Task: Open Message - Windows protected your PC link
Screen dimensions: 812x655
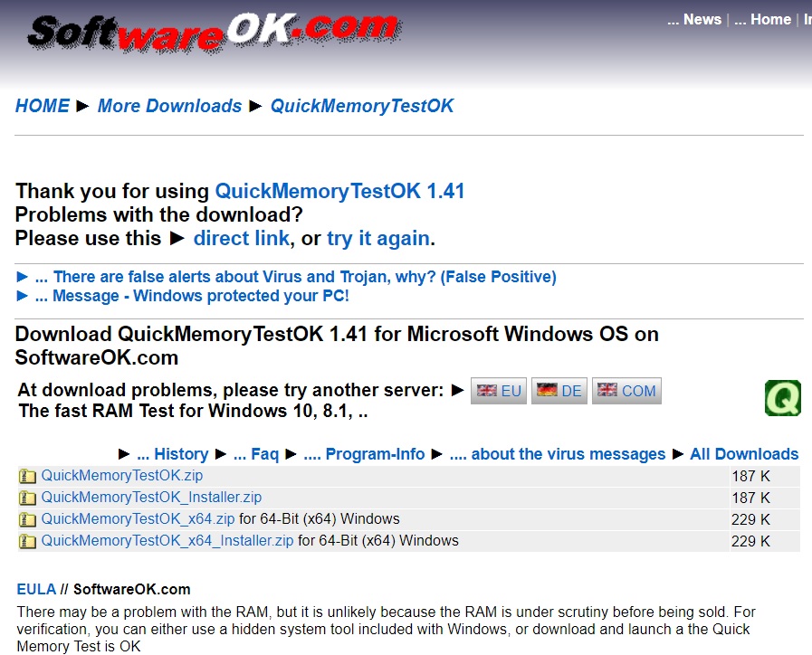Action: 192,296
